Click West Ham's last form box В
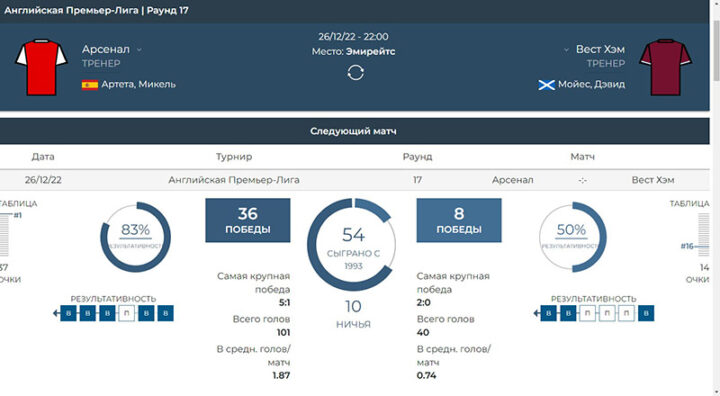This screenshot has height=396, width=720. point(646,313)
